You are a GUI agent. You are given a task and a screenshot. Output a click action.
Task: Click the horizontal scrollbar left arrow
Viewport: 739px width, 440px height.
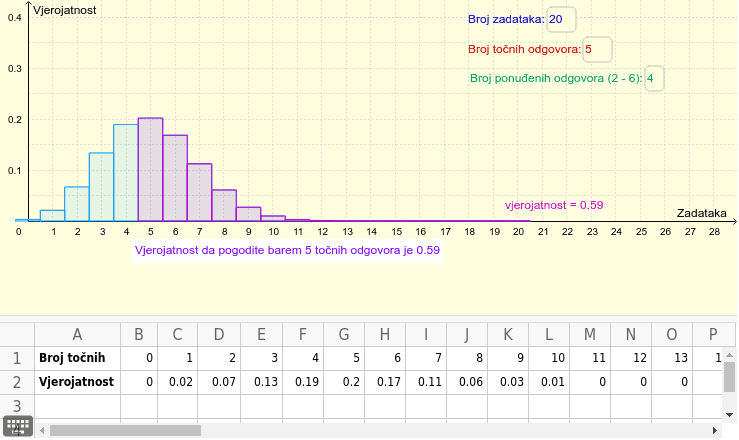(42, 430)
